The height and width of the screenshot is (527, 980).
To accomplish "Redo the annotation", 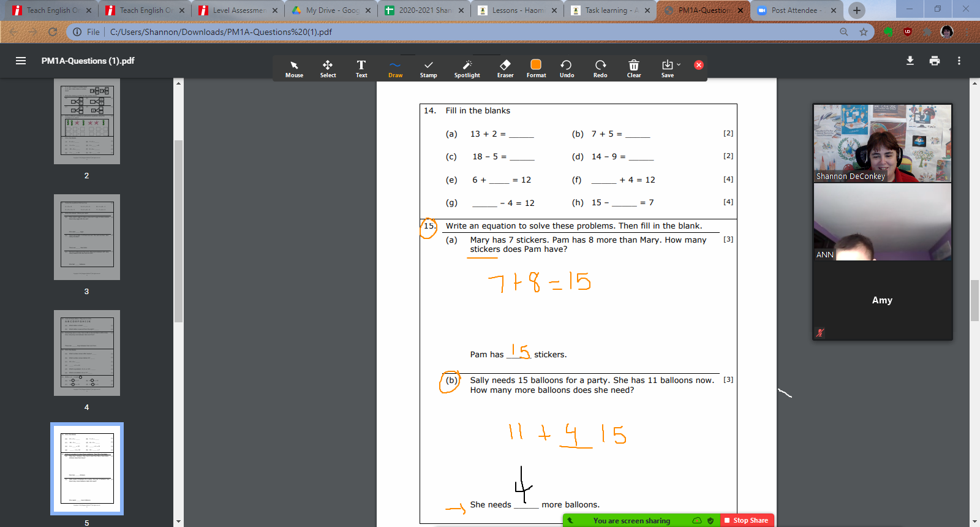I will click(600, 68).
